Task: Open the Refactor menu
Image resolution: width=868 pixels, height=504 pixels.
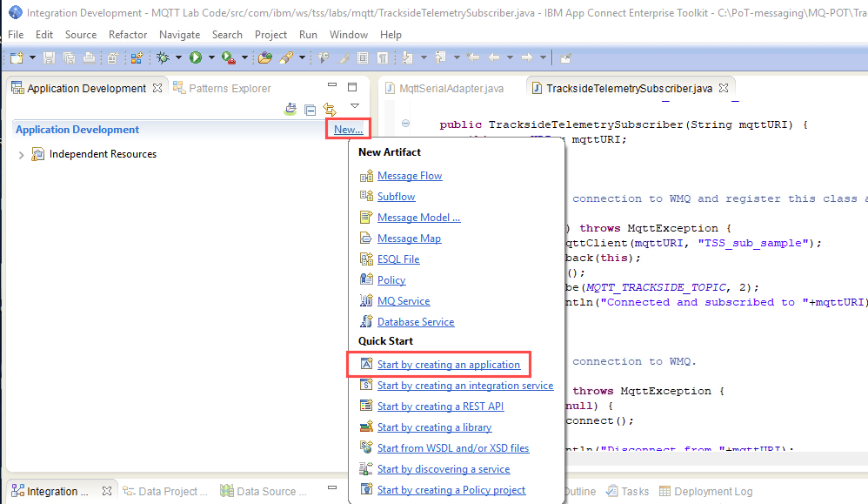Action: tap(128, 34)
